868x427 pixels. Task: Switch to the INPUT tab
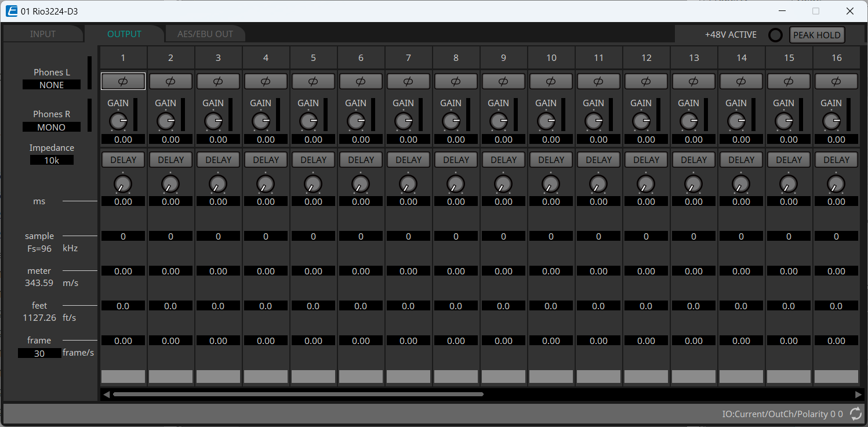43,34
